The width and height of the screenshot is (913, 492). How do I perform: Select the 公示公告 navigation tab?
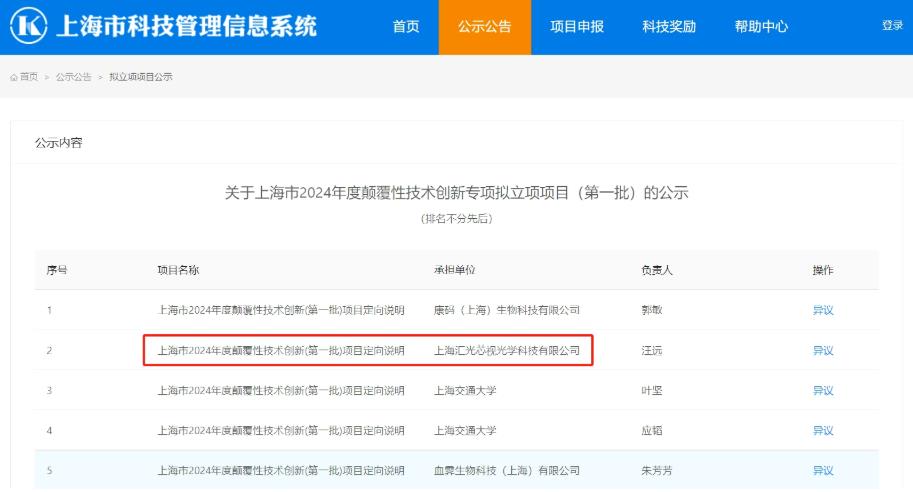click(x=484, y=27)
